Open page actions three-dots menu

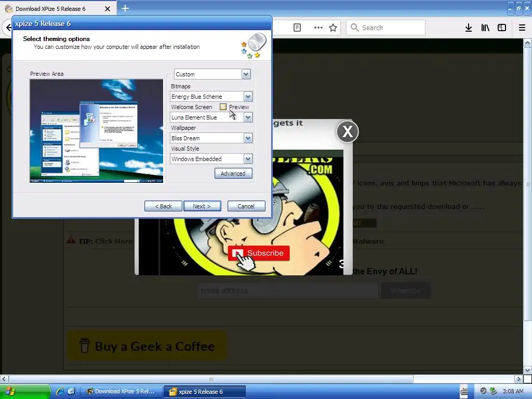pos(318,28)
